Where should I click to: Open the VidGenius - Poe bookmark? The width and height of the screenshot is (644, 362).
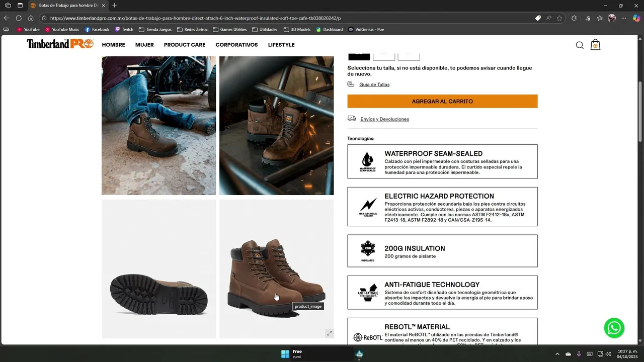(366, 30)
